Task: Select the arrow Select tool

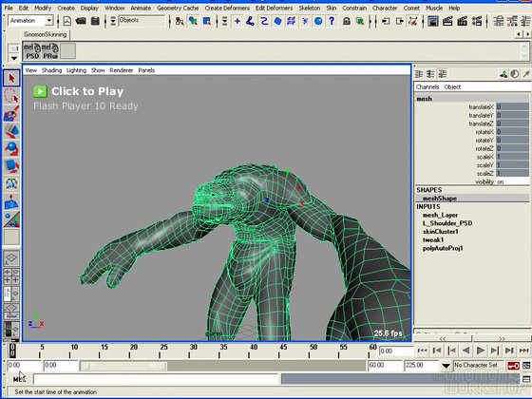Action: [x=11, y=78]
